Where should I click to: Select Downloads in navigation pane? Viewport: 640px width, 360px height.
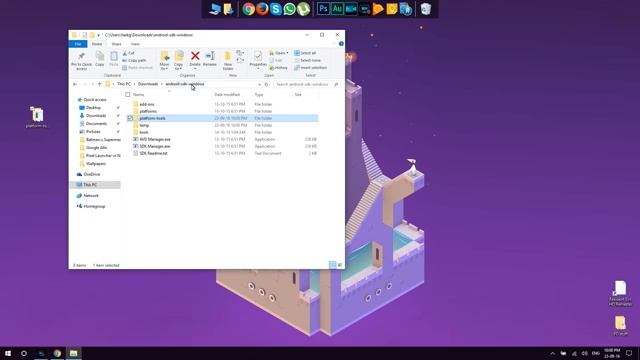[x=96, y=116]
